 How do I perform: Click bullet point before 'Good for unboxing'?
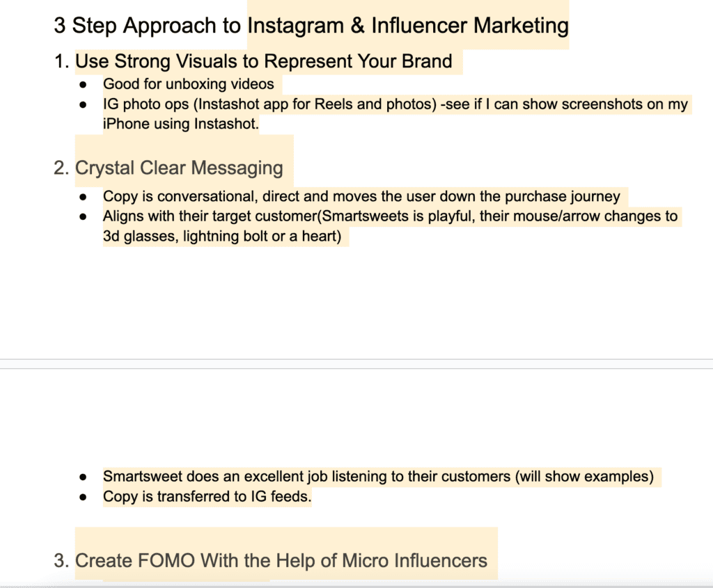click(83, 84)
